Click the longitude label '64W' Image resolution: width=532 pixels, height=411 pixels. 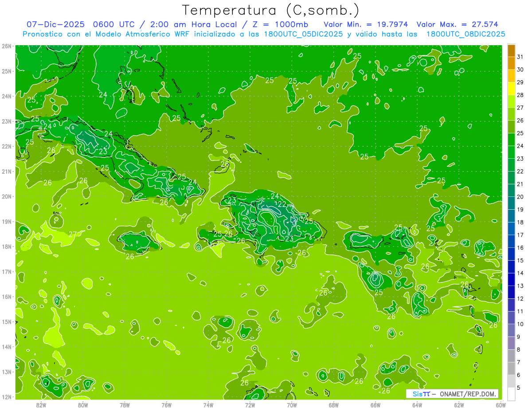tap(417, 405)
